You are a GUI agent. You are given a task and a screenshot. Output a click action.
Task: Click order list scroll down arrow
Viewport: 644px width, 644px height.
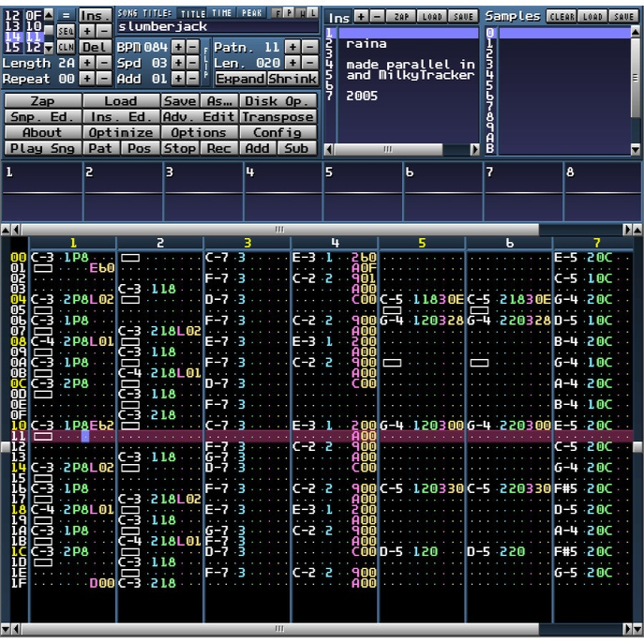[49, 49]
